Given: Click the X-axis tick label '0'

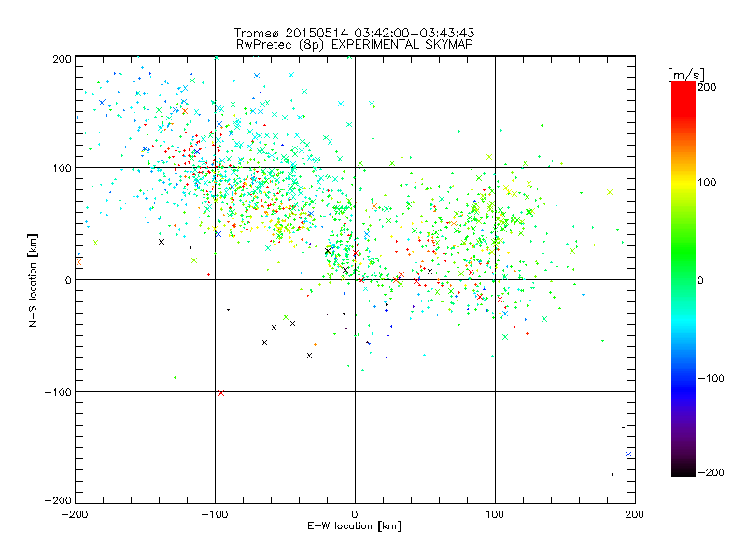Looking at the screenshot, I should tap(355, 514).
